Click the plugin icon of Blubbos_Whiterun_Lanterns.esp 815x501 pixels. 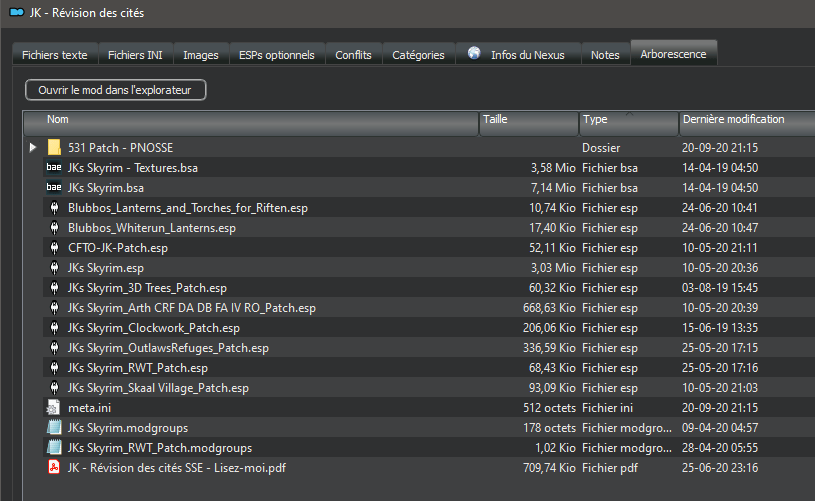point(54,228)
